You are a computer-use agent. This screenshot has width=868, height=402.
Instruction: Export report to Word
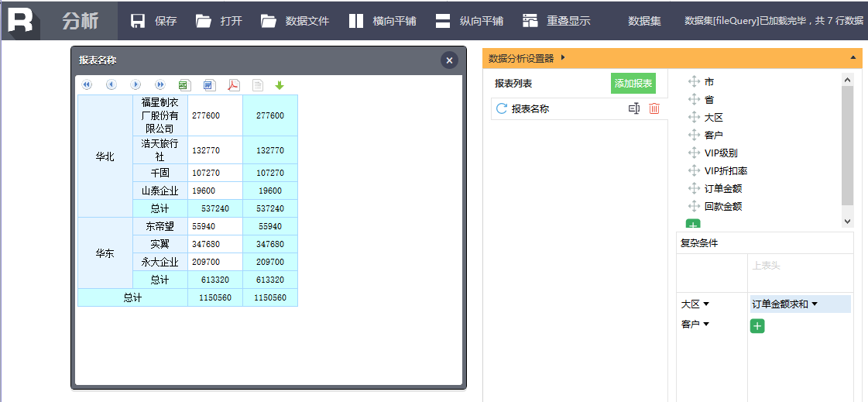tap(209, 84)
